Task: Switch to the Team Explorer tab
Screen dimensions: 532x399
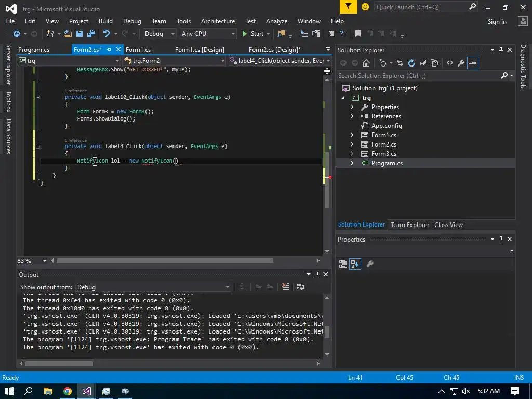Action: (410, 224)
